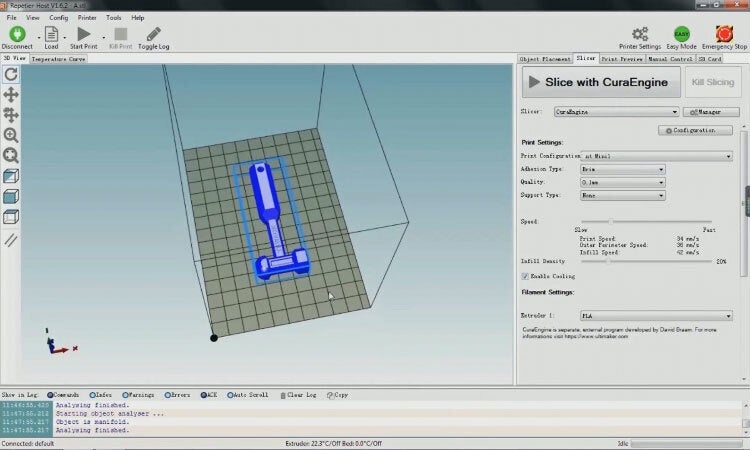The width and height of the screenshot is (750, 450).
Task: Select the move viewpoint arrows tool
Action: 11,95
